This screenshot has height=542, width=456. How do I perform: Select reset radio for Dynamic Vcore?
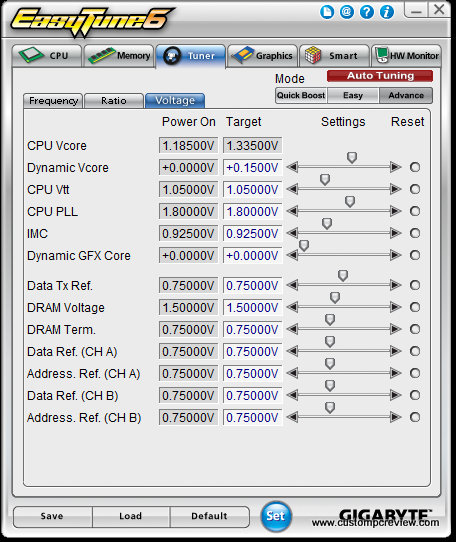tap(415, 167)
